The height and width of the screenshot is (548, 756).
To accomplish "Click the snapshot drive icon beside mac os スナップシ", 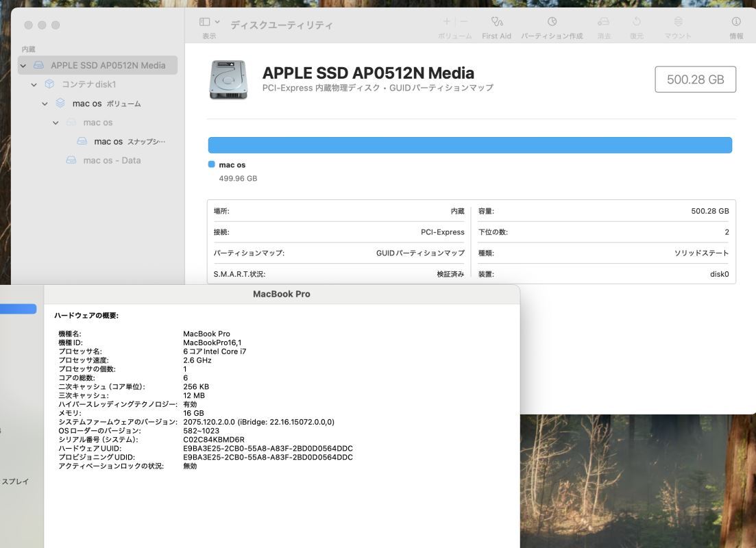I will click(x=82, y=140).
